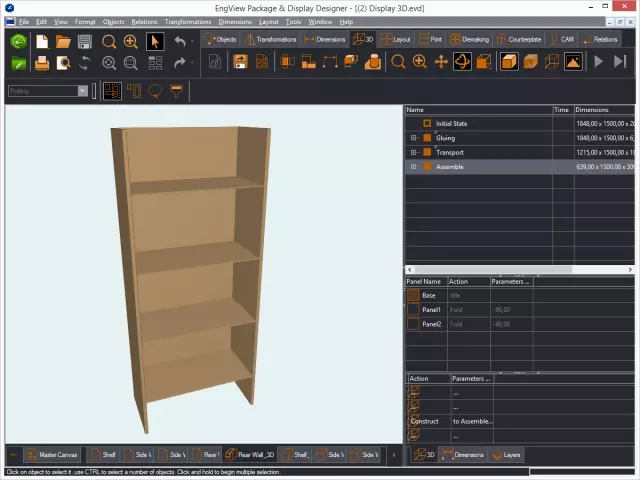This screenshot has width=640, height=480.
Task: Open the Peeling style dropdown
Action: pyautogui.click(x=83, y=91)
